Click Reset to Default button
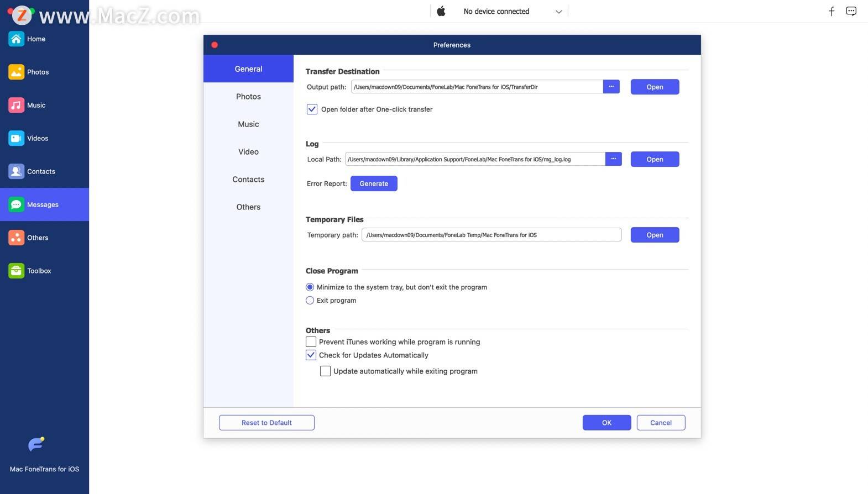This screenshot has height=494, width=868. (x=266, y=423)
